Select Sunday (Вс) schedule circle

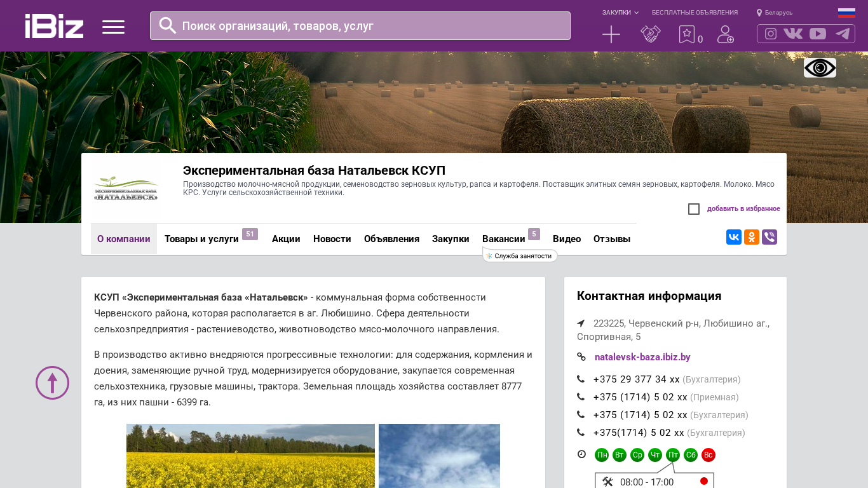[x=709, y=455]
